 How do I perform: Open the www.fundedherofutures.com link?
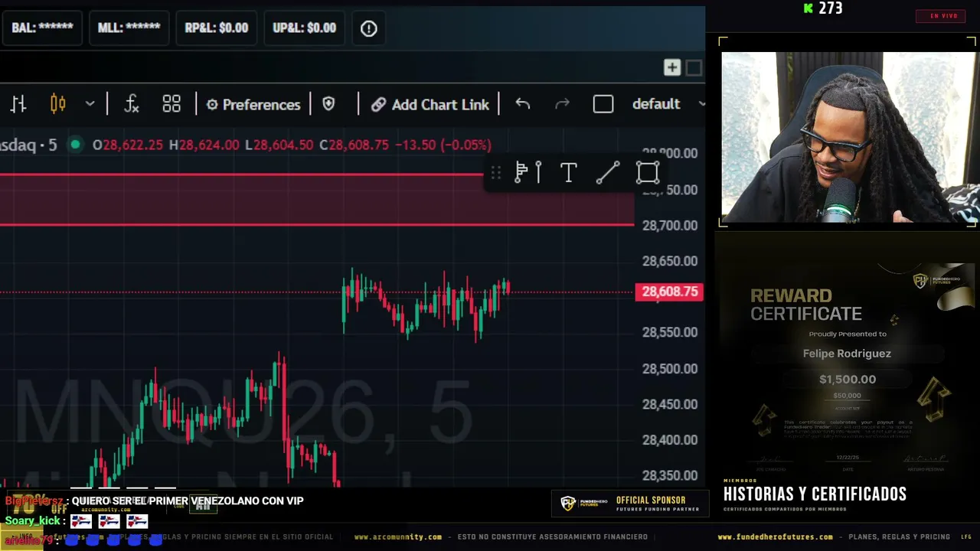[775, 537]
